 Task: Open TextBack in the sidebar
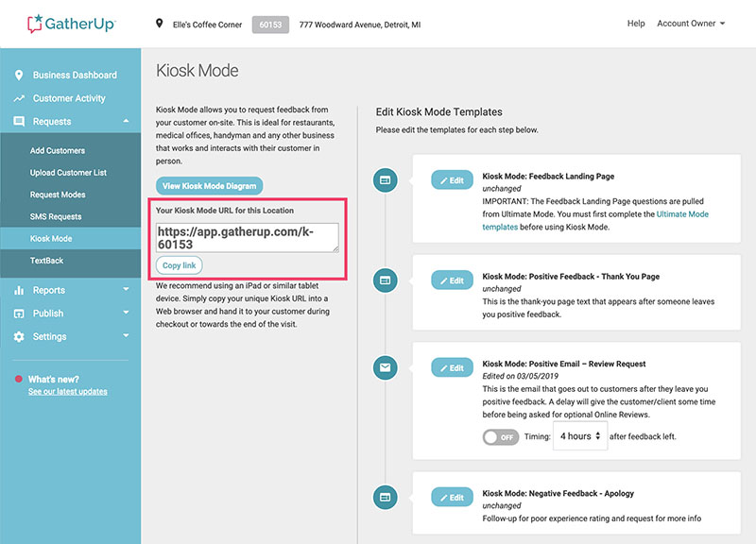(46, 261)
